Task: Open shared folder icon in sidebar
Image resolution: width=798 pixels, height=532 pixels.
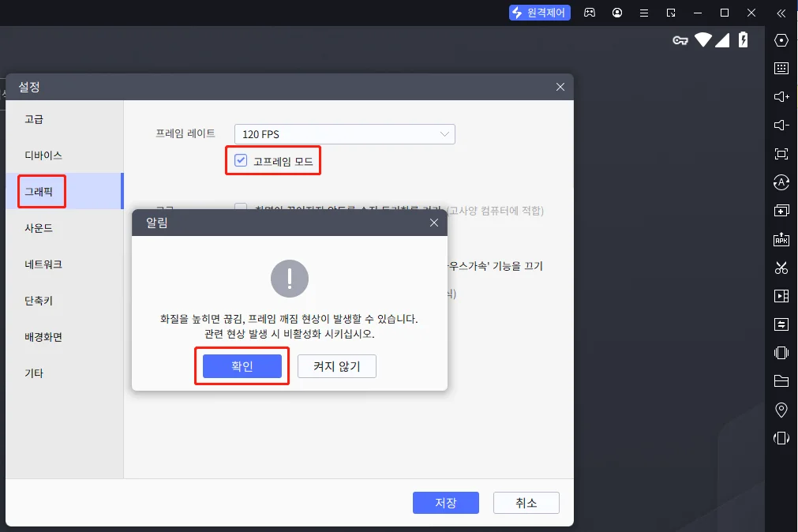Action: pos(781,380)
